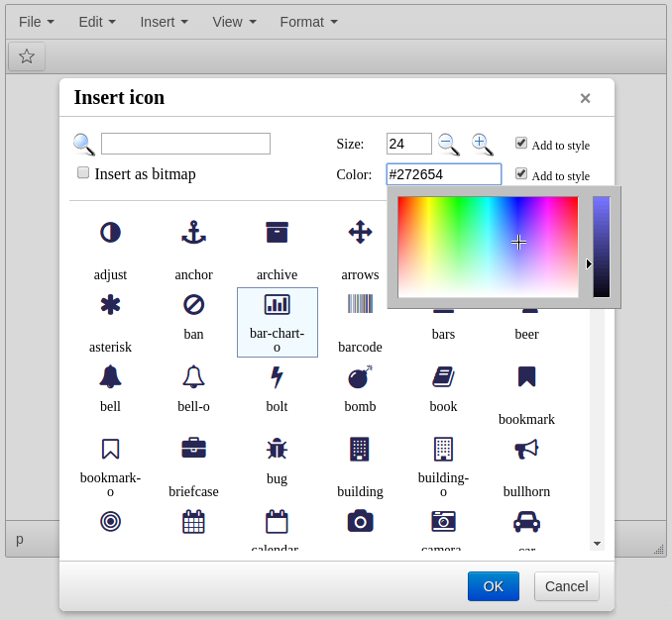Open the Format dropdown menu

[308, 22]
